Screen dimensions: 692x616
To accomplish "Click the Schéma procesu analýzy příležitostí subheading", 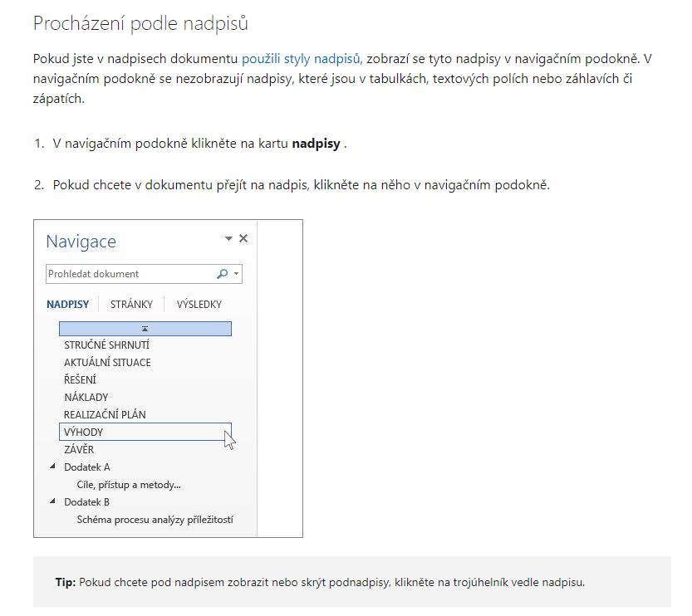I will (155, 520).
